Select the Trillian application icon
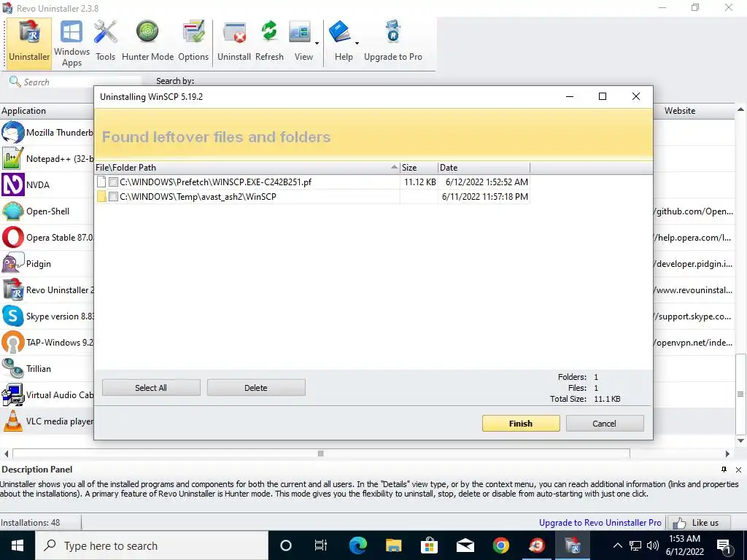 (x=13, y=368)
